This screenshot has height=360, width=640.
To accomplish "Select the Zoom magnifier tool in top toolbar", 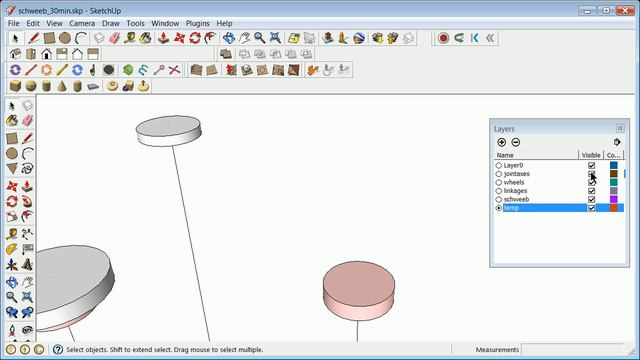I will coord(260,38).
